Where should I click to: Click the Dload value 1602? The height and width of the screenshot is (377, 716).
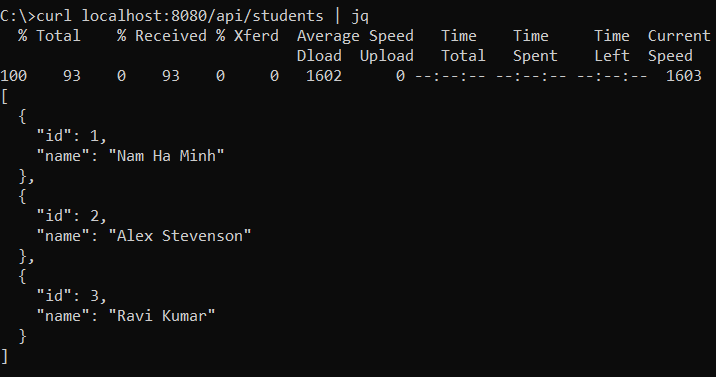[324, 76]
